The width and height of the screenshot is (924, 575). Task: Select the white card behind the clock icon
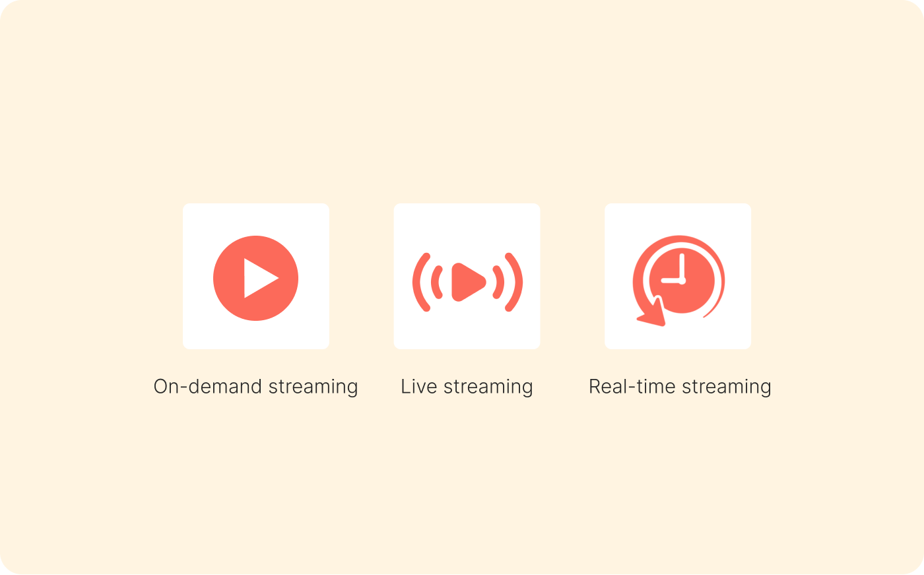pos(678,276)
